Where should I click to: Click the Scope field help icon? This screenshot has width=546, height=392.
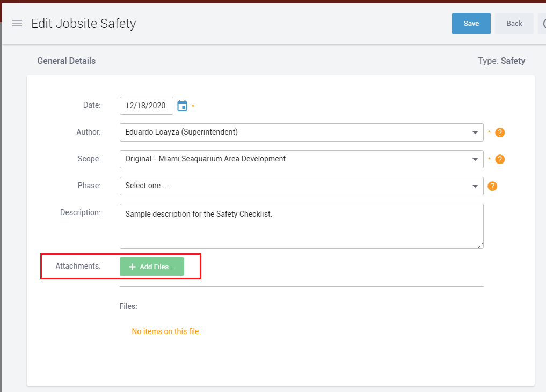(x=500, y=159)
